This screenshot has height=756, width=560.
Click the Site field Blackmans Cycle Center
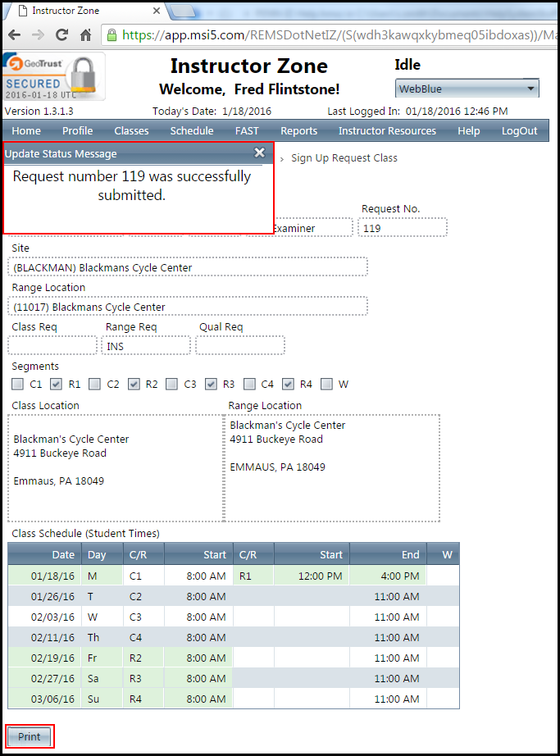188,267
